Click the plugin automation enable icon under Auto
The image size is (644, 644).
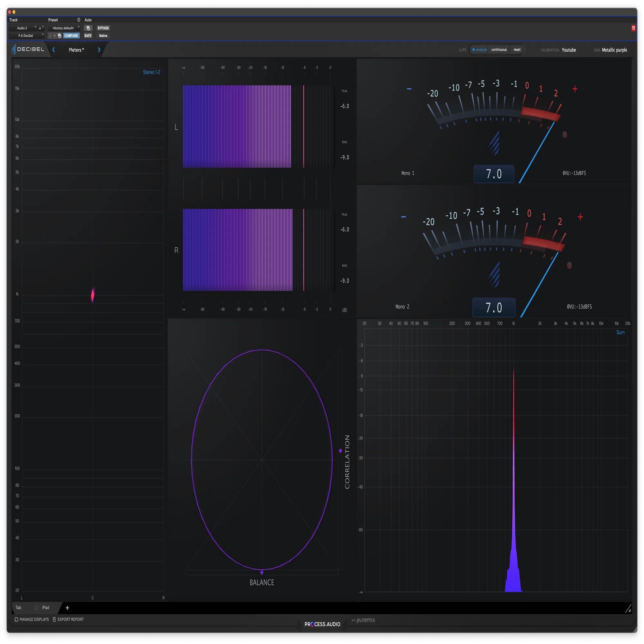tap(88, 28)
